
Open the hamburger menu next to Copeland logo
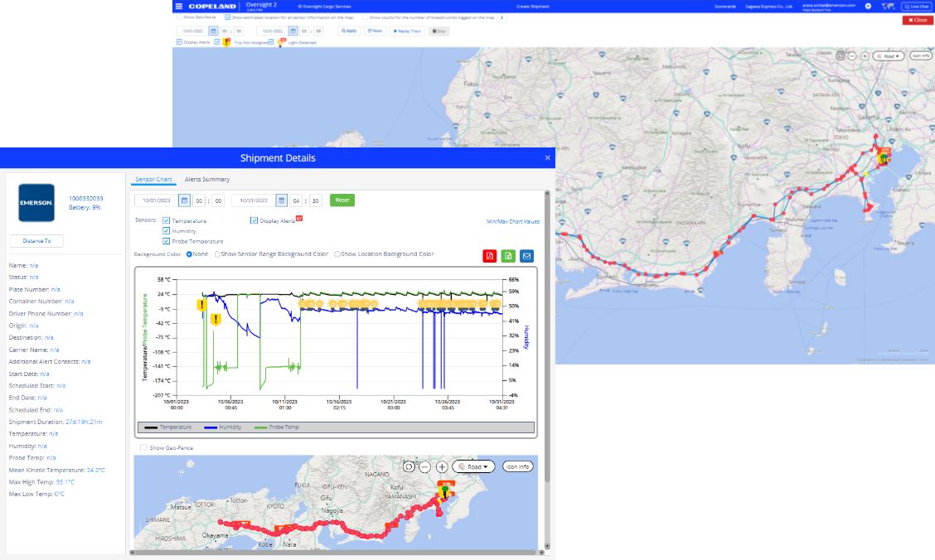click(x=179, y=6)
